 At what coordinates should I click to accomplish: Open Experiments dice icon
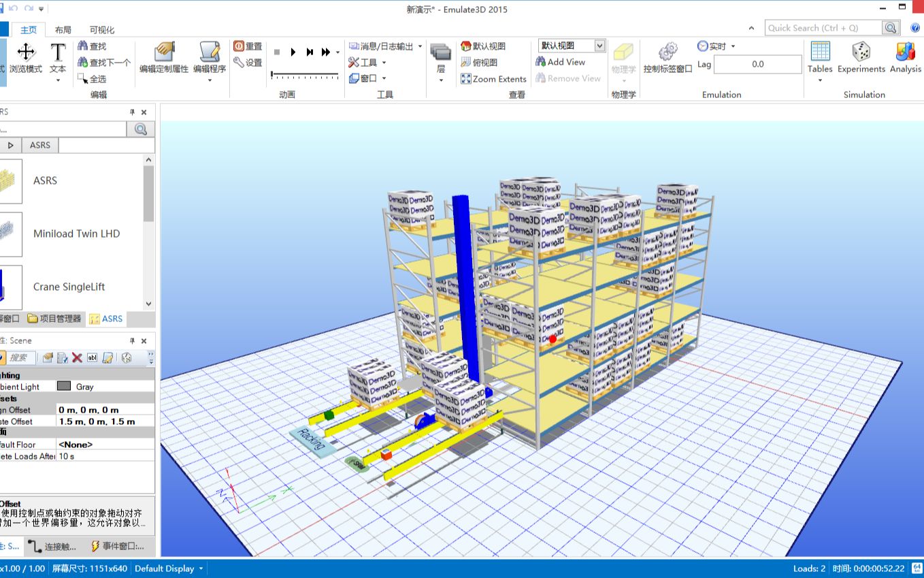861,59
